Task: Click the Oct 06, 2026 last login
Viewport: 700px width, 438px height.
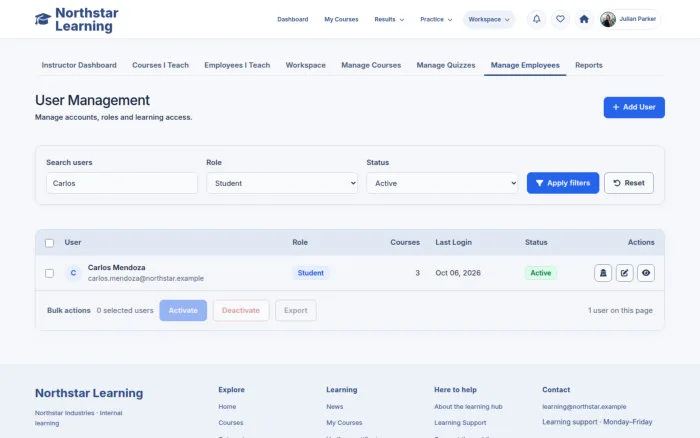Action: pyautogui.click(x=458, y=273)
